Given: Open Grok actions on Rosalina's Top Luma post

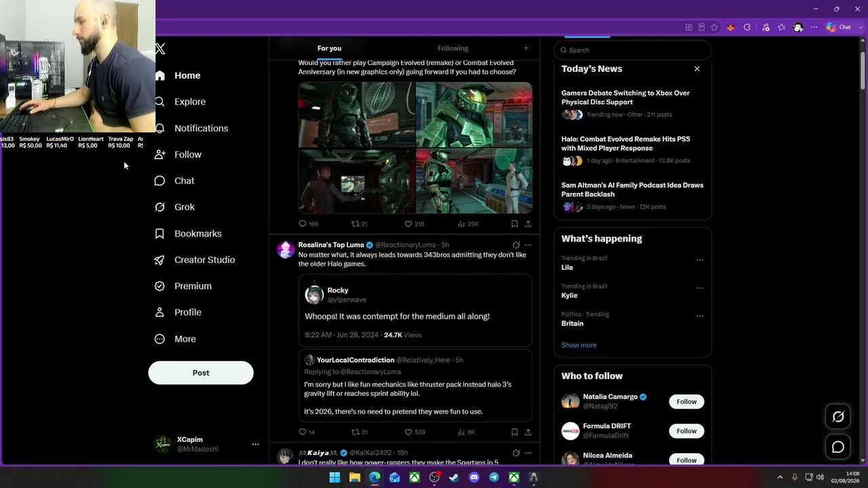Looking at the screenshot, I should [x=516, y=245].
